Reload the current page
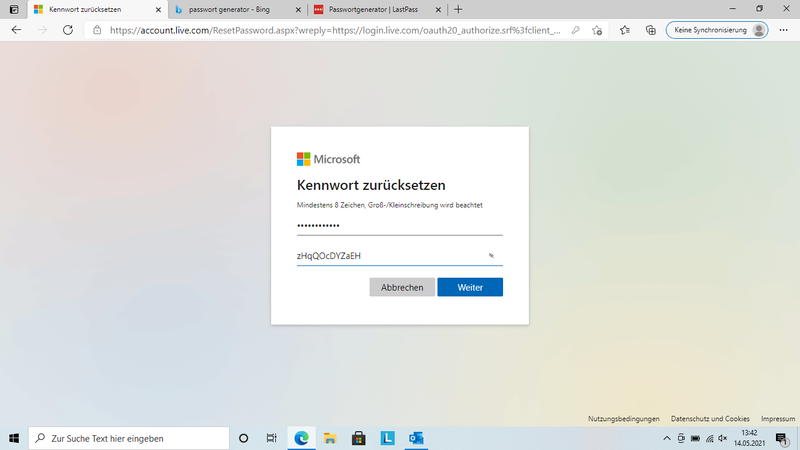This screenshot has width=800, height=450. 68,30
